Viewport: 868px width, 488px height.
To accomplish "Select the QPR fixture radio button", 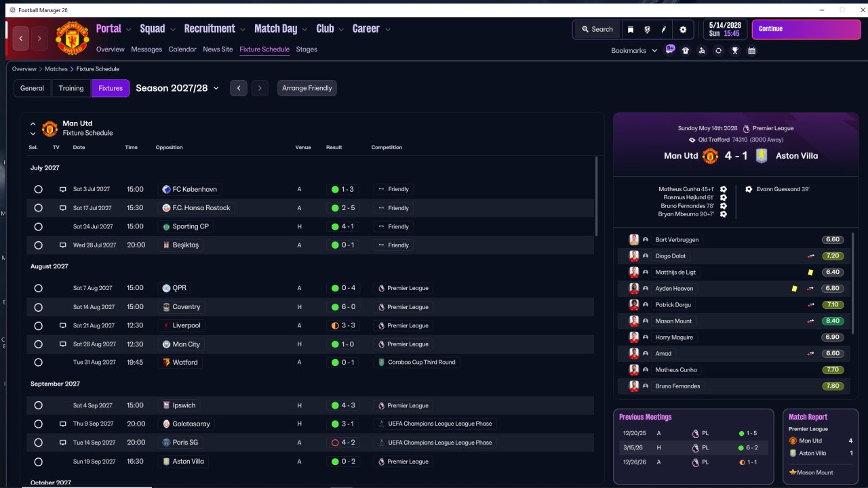I will [38, 289].
